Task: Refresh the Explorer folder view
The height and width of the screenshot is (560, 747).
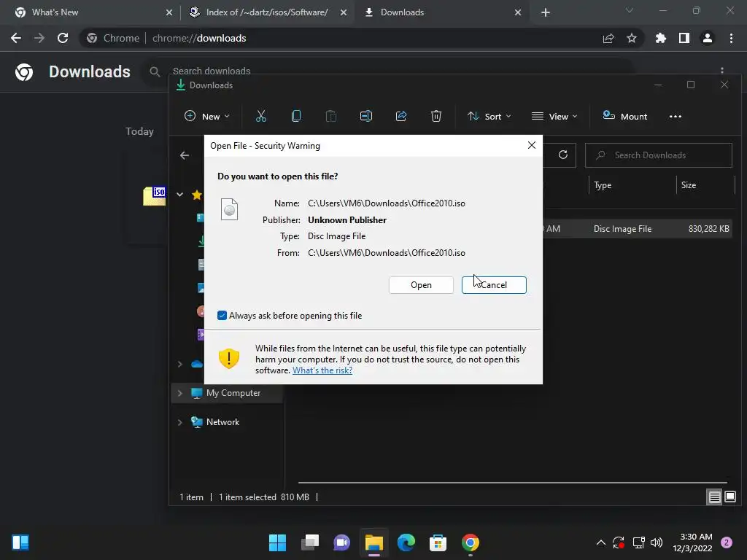Action: (x=563, y=155)
